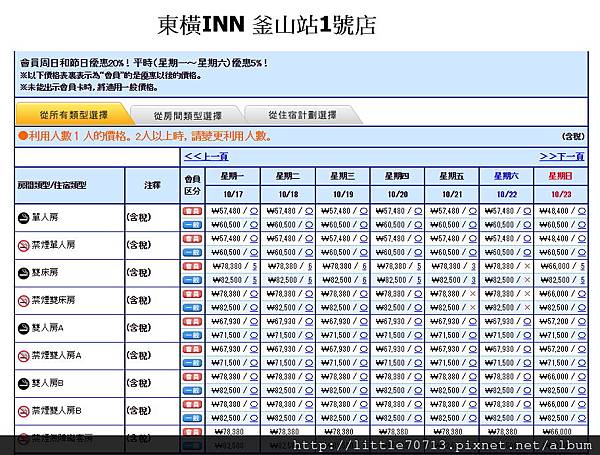Screen dimensions: 600x455
Task: Click the blue 一般 badge in the 禁煙單人房 row
Action: pyautogui.click(x=192, y=252)
